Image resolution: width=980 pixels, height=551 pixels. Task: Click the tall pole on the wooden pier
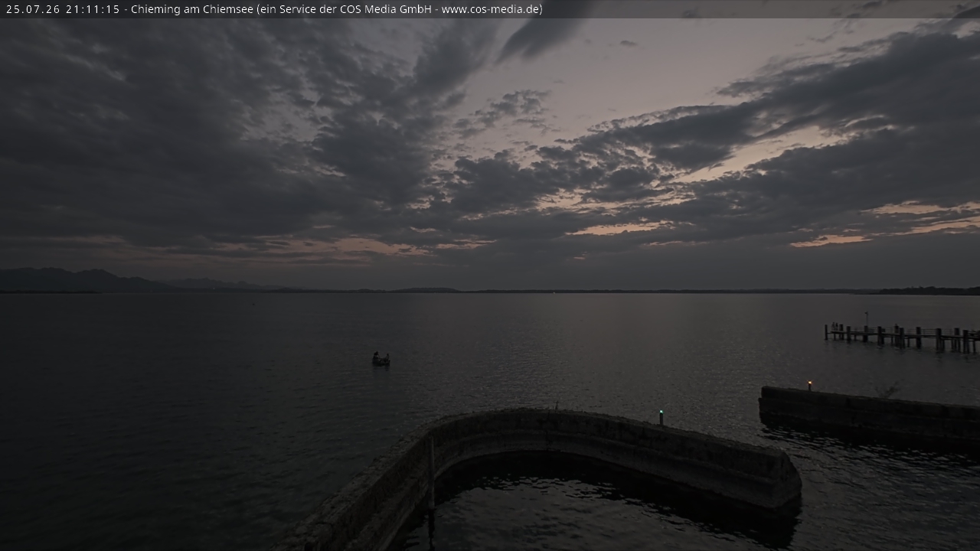pos(866,320)
